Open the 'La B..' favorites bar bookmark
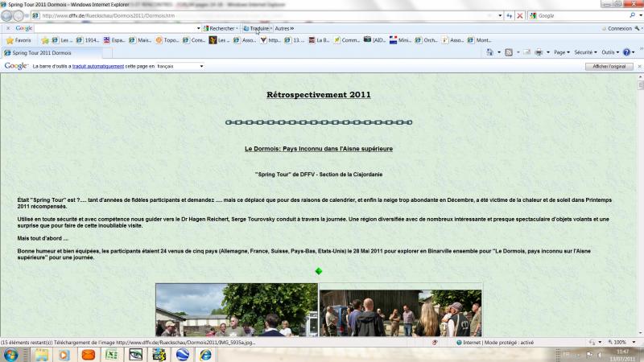Screen dimensions: 644x362 coord(320,40)
